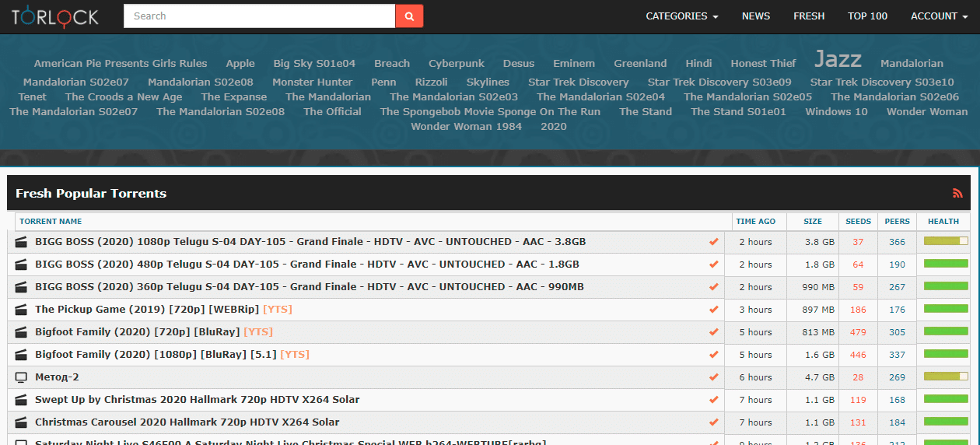This screenshot has height=445, width=980.
Task: Click health bar of The Pickup Game row
Action: pyautogui.click(x=946, y=309)
